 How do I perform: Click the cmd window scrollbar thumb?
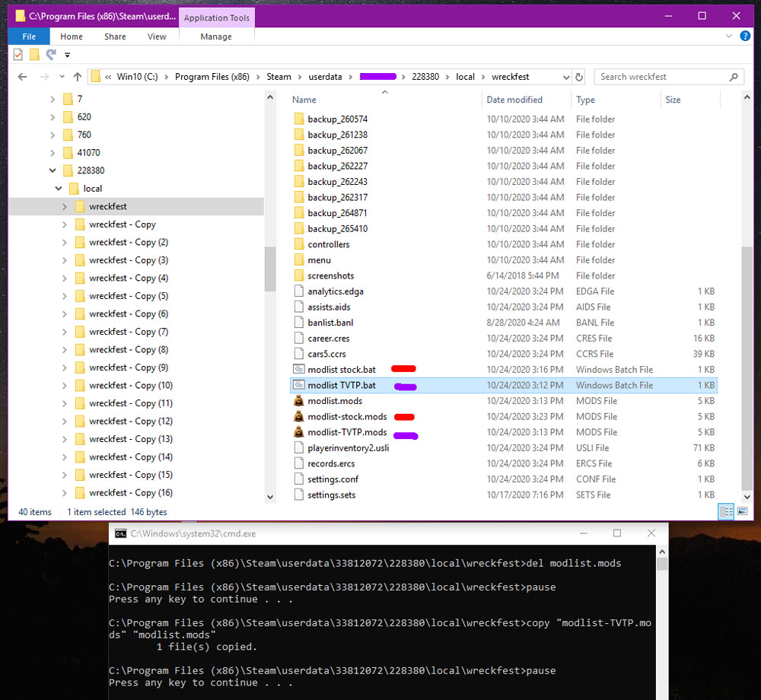[x=662, y=564]
